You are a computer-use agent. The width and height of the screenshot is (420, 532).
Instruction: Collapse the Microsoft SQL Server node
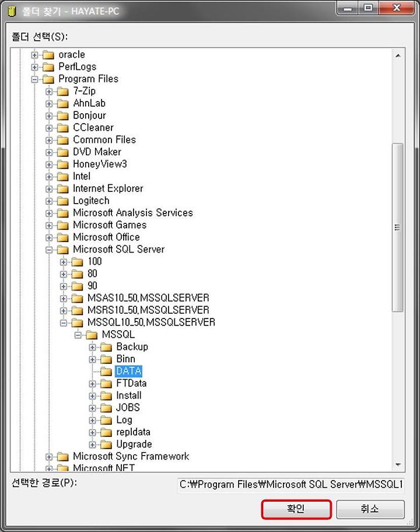(x=49, y=250)
